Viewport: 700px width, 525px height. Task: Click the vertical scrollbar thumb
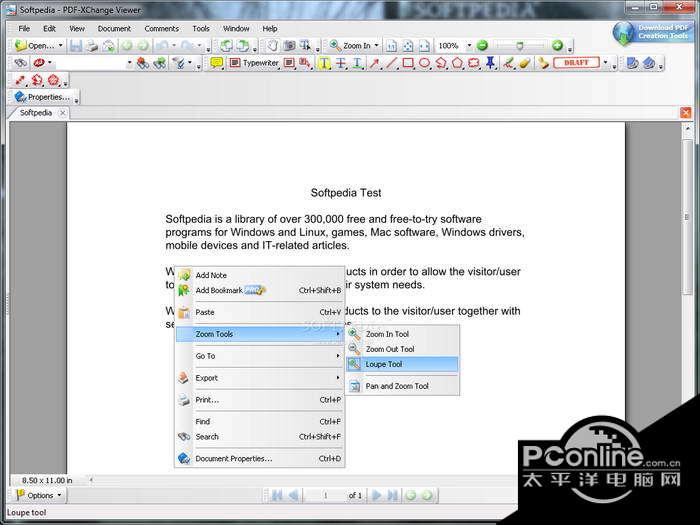tap(687, 217)
